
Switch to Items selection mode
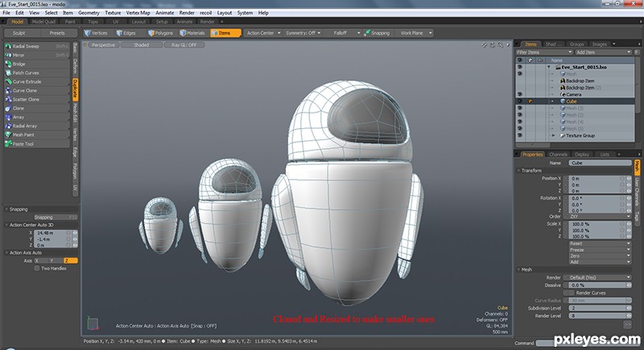tap(225, 33)
